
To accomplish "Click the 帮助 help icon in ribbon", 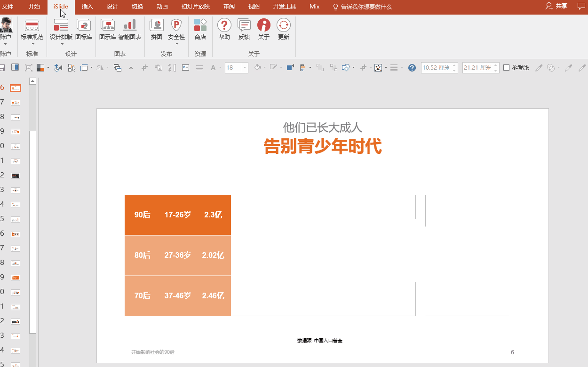I will pos(224,25).
